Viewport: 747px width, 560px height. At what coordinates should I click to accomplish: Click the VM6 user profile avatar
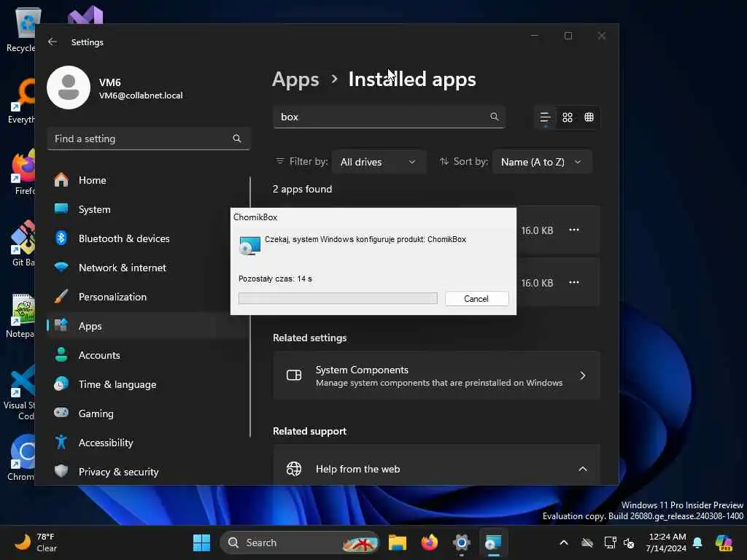coord(69,87)
